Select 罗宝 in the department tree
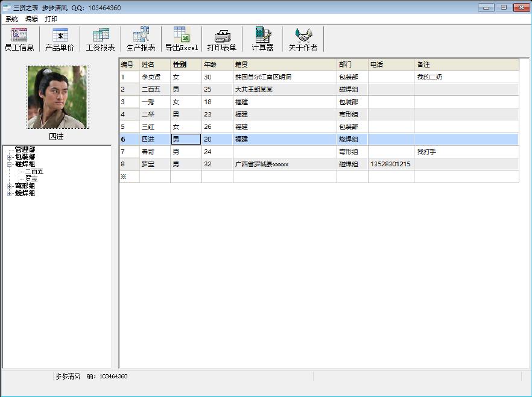The height and width of the screenshot is (397, 532). (31, 179)
